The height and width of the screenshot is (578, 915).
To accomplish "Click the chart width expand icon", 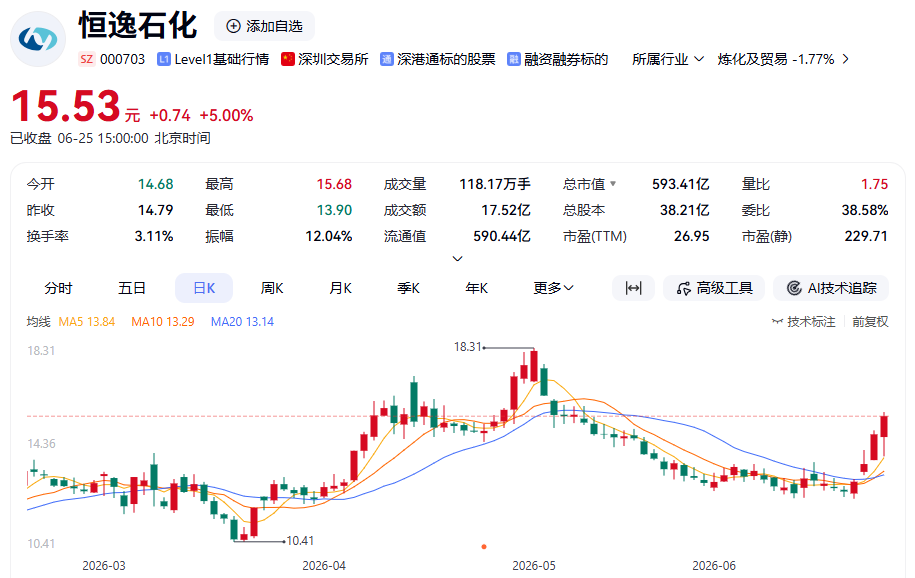I will [633, 288].
